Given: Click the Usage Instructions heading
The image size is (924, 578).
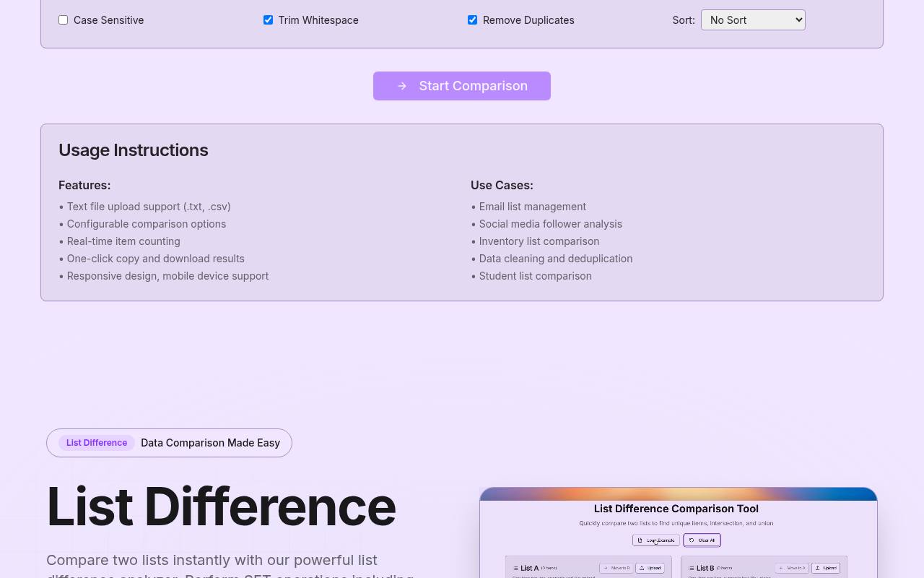Looking at the screenshot, I should click(134, 150).
